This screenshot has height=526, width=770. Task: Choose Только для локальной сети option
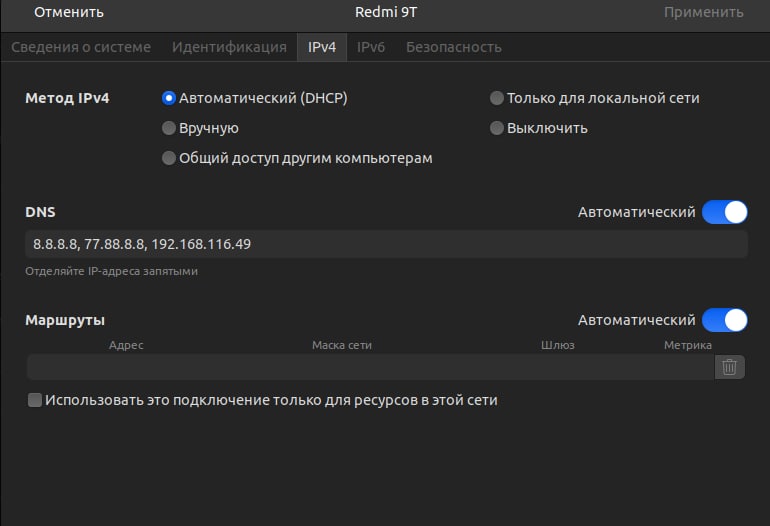click(497, 98)
